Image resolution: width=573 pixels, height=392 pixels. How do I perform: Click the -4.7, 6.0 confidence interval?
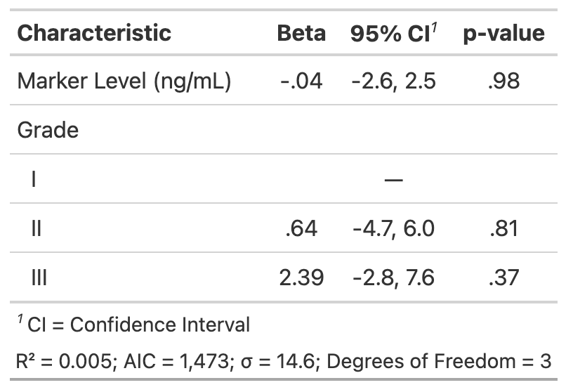pyautogui.click(x=393, y=229)
